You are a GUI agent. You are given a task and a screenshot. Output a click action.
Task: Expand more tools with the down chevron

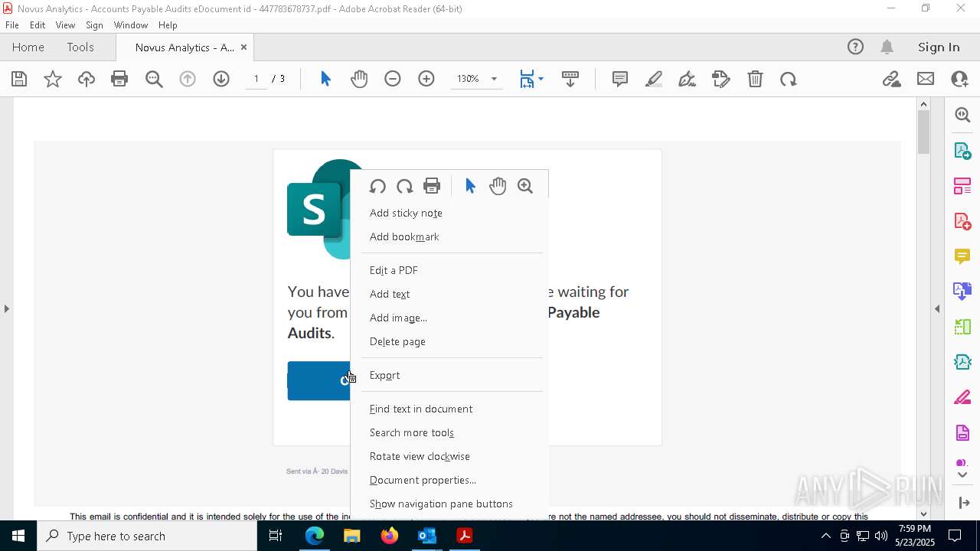coord(962,474)
